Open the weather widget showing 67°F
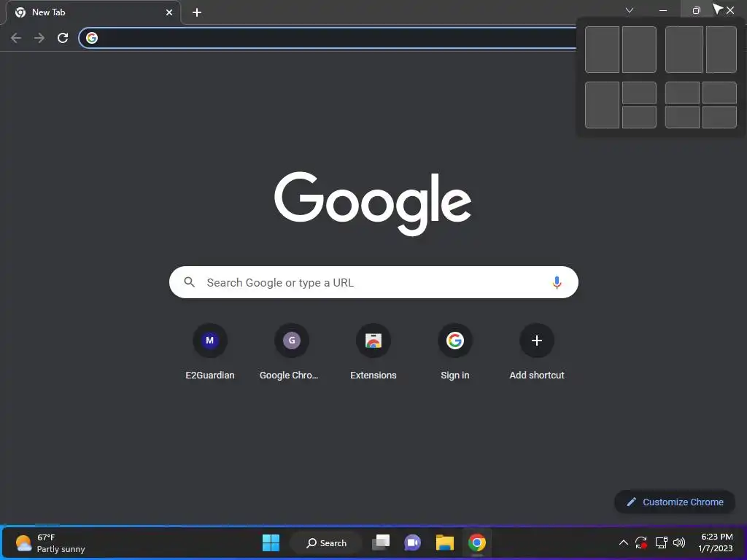747x560 pixels. [x=50, y=542]
